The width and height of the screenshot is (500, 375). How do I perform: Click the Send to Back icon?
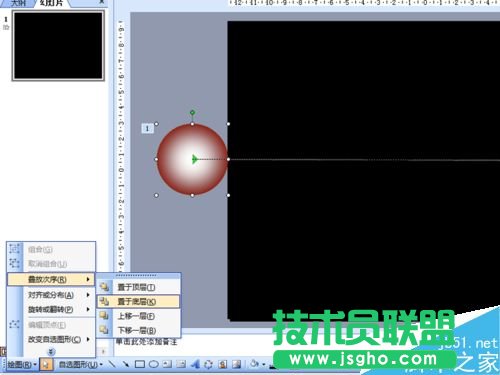pos(104,301)
